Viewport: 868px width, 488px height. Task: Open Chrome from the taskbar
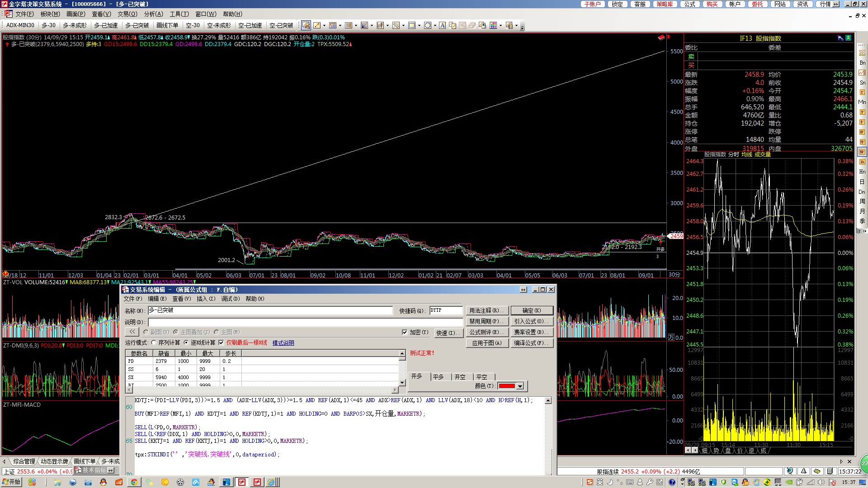pos(134,482)
